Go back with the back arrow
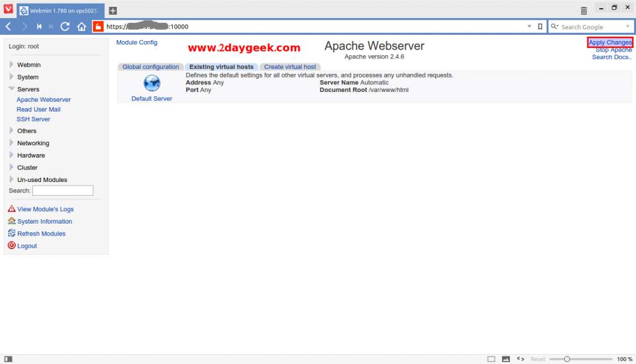This screenshot has height=364, width=636. 9,27
